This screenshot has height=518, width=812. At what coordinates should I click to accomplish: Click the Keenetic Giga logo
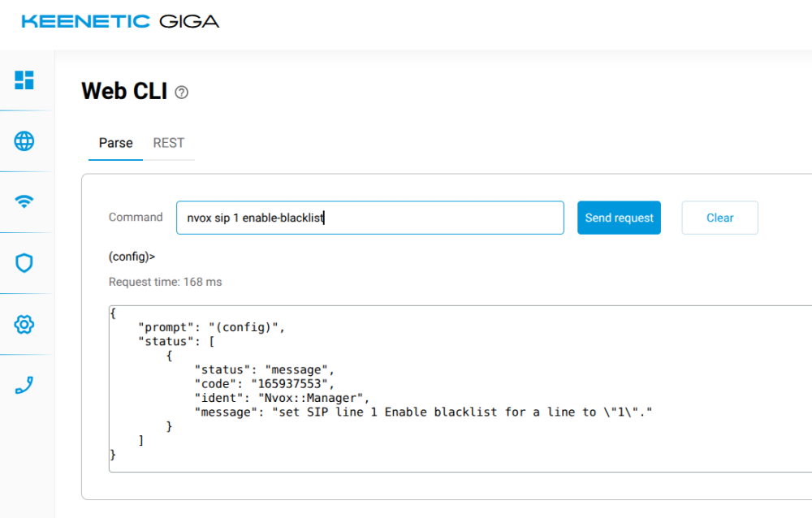coord(120,21)
